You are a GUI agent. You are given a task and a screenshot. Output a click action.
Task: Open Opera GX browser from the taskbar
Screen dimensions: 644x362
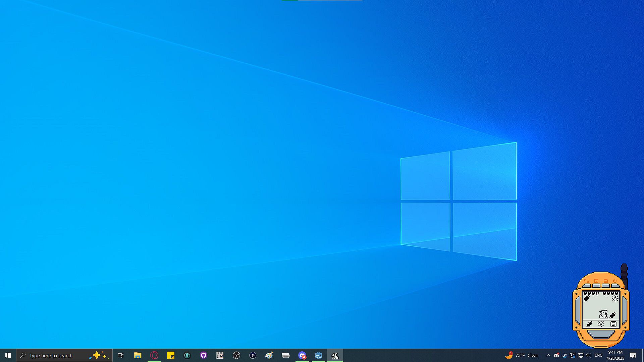pyautogui.click(x=154, y=355)
